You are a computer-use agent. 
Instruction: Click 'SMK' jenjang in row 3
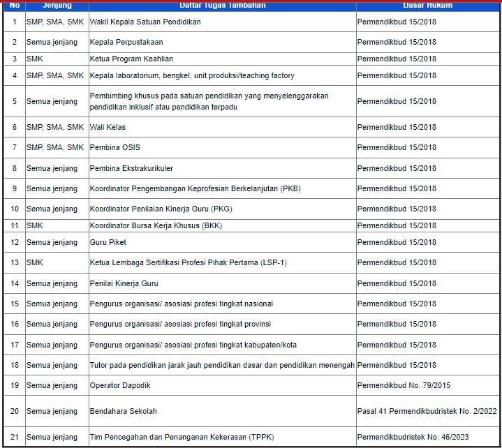[57, 59]
